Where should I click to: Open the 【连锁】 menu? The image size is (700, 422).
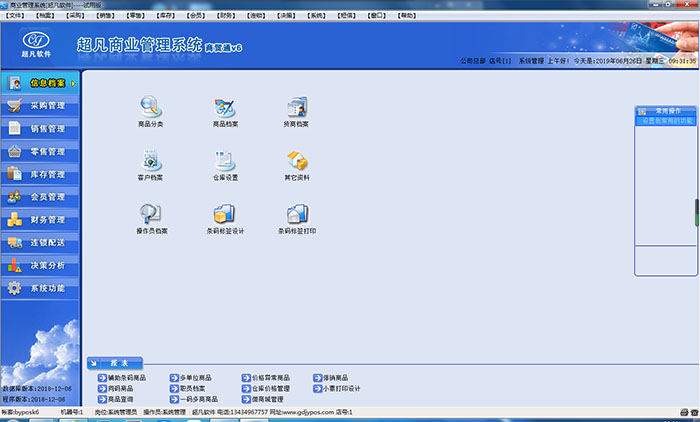[256, 16]
